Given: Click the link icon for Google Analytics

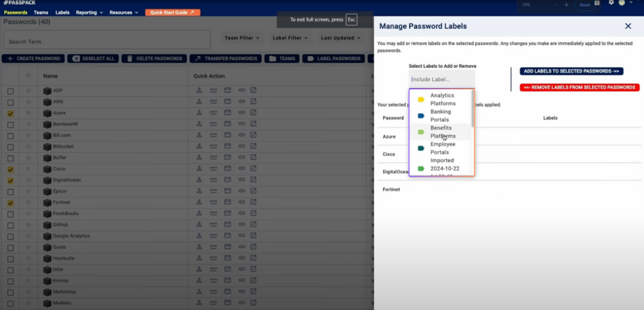Looking at the screenshot, I should [241, 236].
